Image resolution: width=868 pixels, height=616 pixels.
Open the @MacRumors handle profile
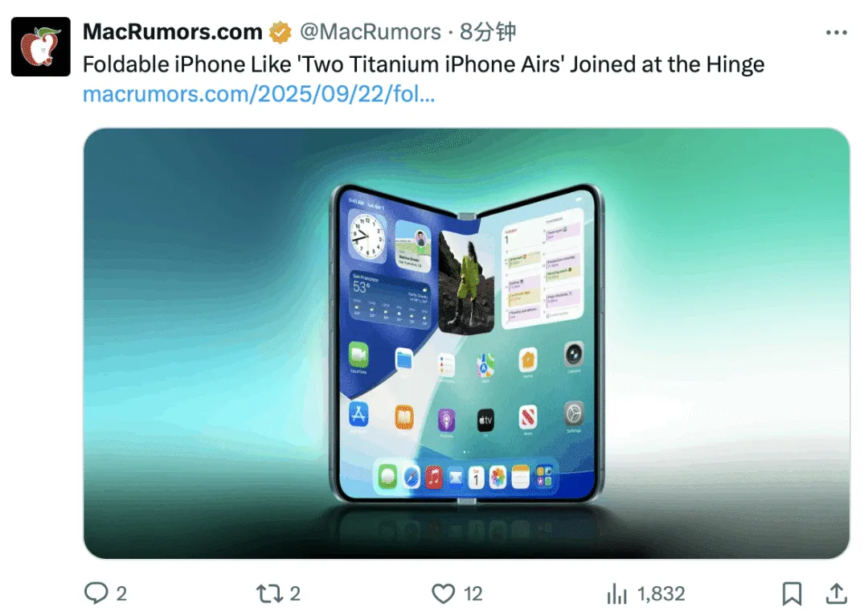point(371,31)
